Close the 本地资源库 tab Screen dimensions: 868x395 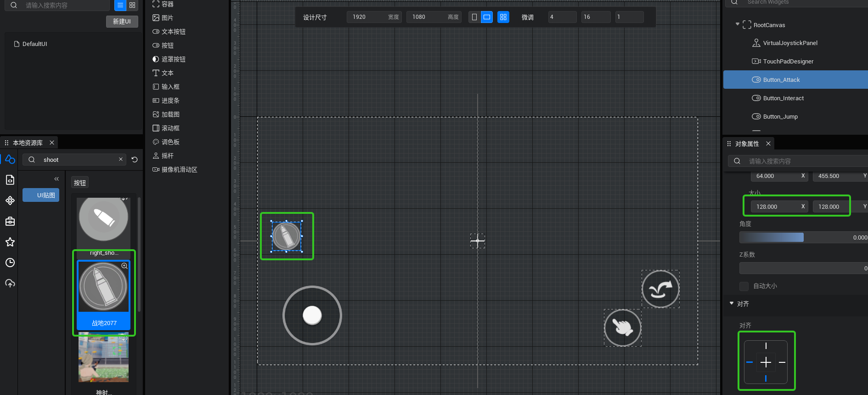(x=52, y=143)
